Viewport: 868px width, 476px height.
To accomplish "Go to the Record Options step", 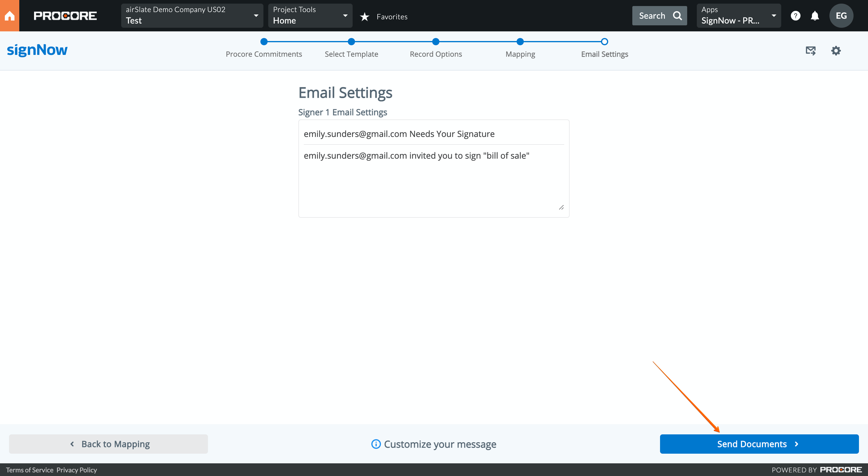I will (436, 54).
